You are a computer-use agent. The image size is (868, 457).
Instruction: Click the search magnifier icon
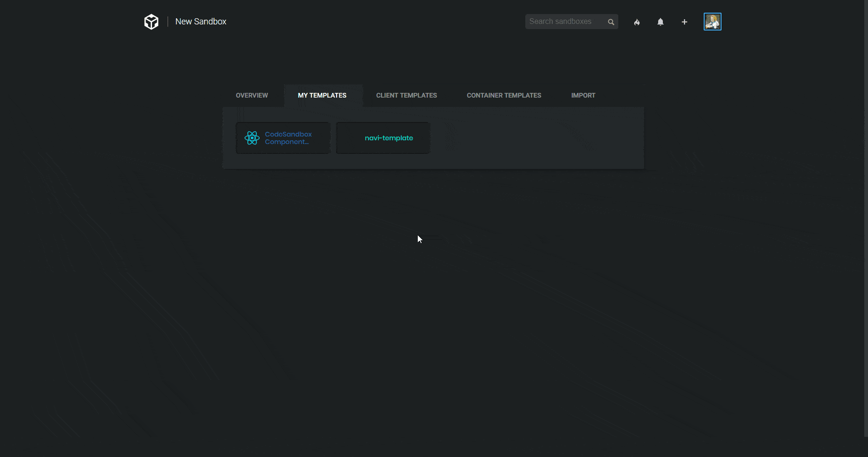pyautogui.click(x=611, y=22)
